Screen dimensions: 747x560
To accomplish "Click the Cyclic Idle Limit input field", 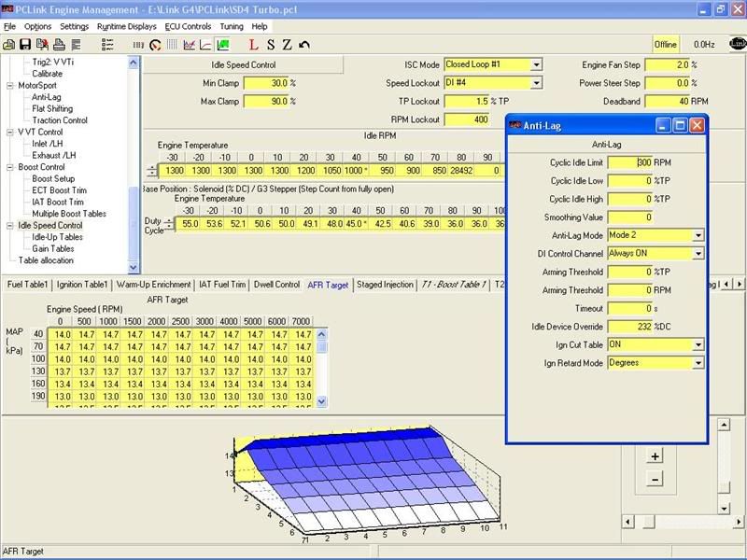I will 629,162.
